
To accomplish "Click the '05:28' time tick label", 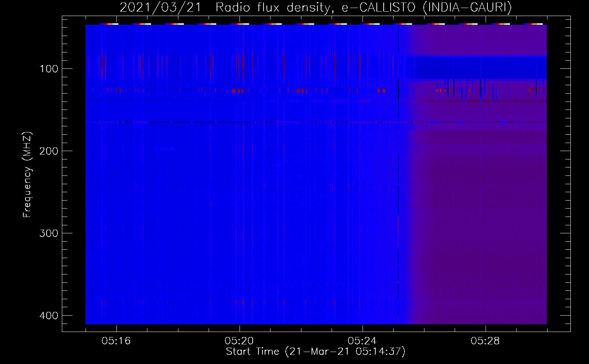I will (486, 341).
